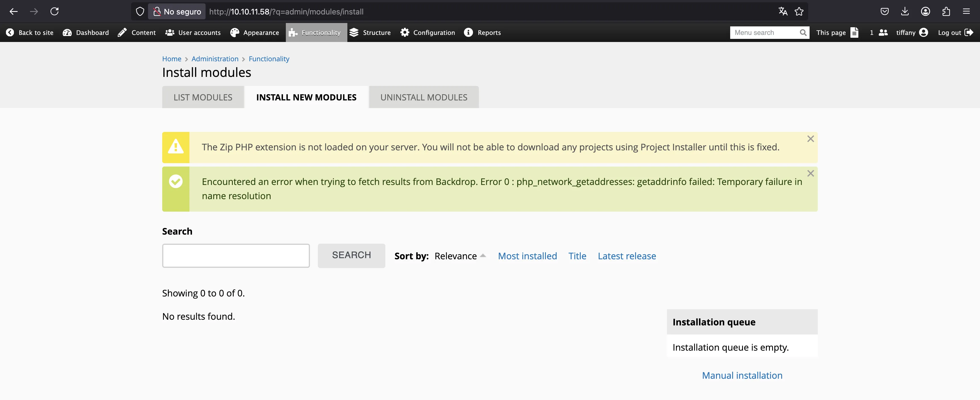Viewport: 980px width, 400px height.
Task: Sort results by Title
Action: 577,256
